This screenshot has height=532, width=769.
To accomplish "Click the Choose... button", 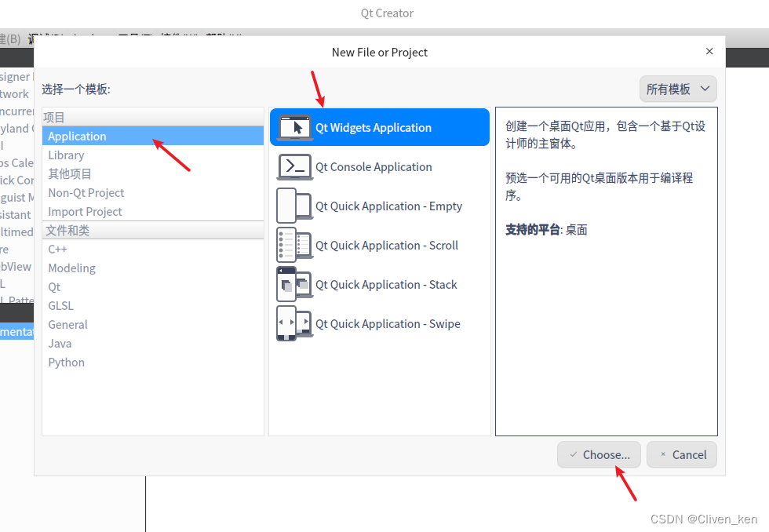I will [x=599, y=454].
